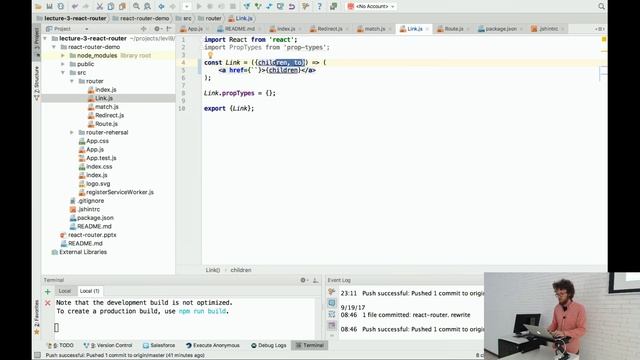Click the green plus New Terminal Session
The width and height of the screenshot is (640, 360).
click(48, 291)
